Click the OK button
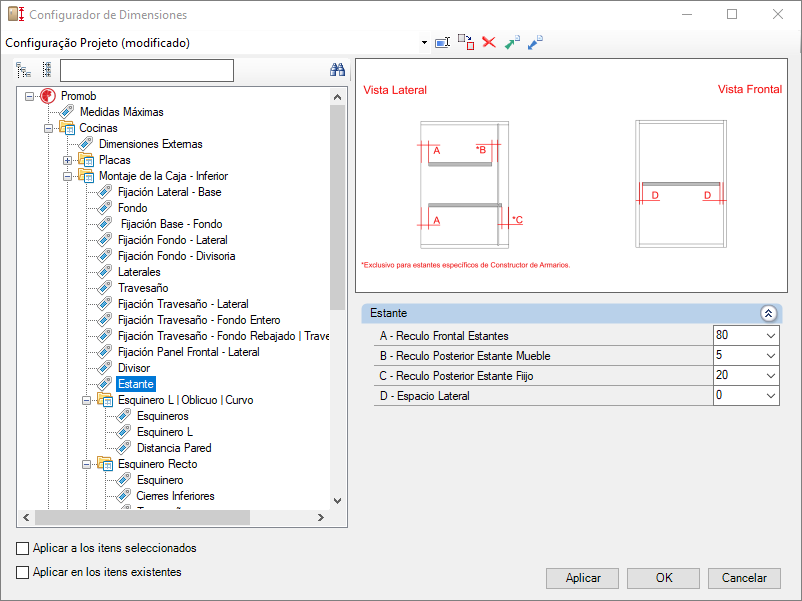 [663, 578]
